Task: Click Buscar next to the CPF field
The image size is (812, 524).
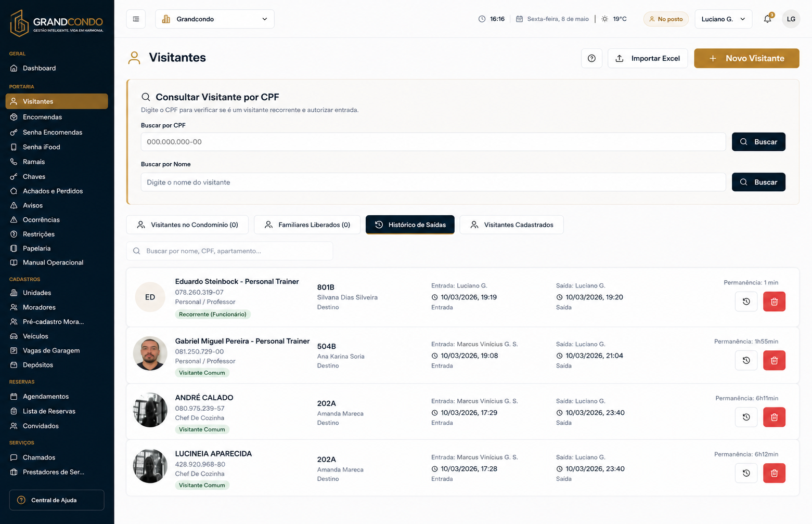Action: point(758,142)
